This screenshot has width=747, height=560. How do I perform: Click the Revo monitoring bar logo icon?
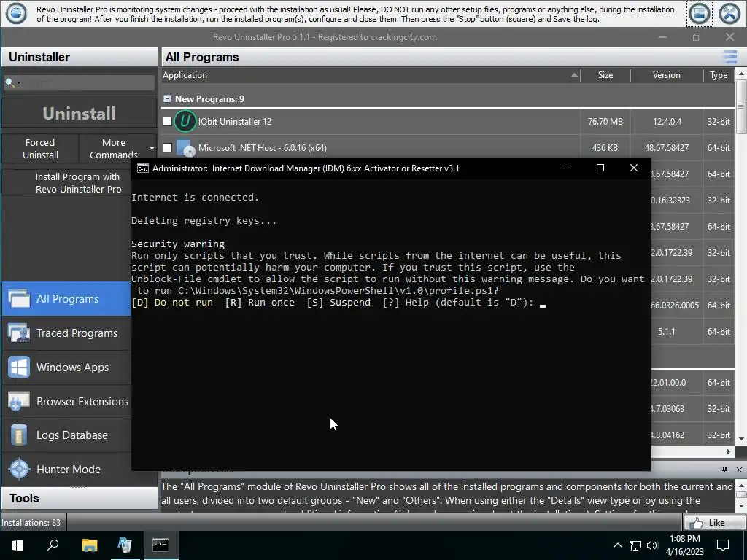pyautogui.click(x=16, y=13)
